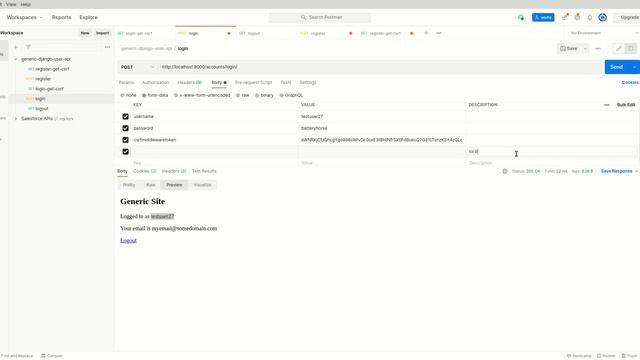640x360 pixels.
Task: Select the raw body radio button
Action: tap(238, 96)
